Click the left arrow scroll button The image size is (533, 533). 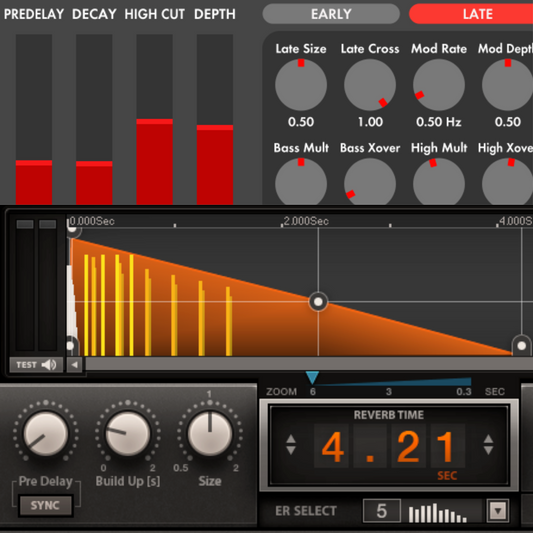(74, 365)
